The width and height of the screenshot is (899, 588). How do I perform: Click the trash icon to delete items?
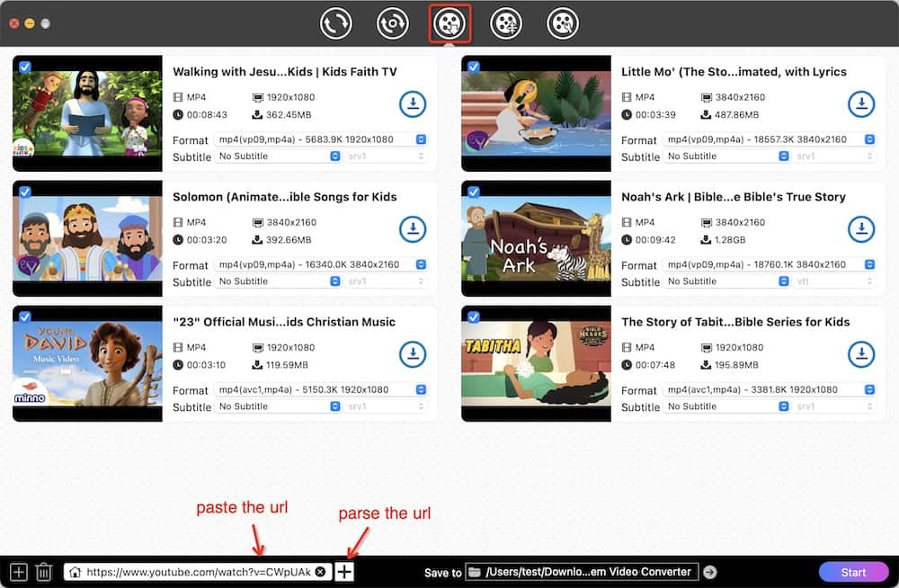(x=43, y=572)
